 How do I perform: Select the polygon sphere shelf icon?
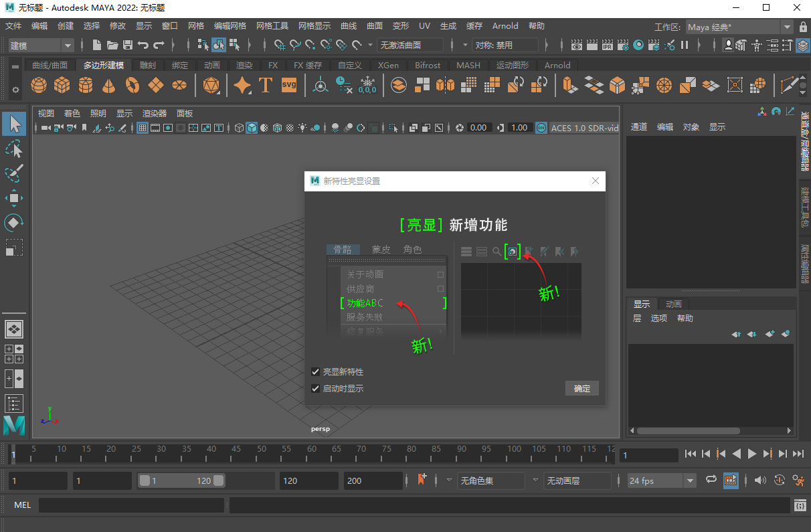pyautogui.click(x=39, y=86)
